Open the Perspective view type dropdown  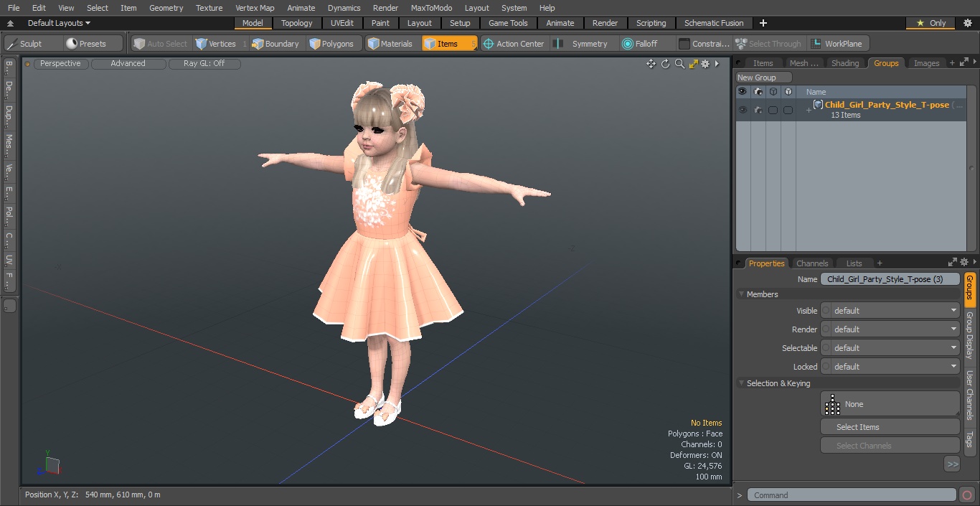60,64
